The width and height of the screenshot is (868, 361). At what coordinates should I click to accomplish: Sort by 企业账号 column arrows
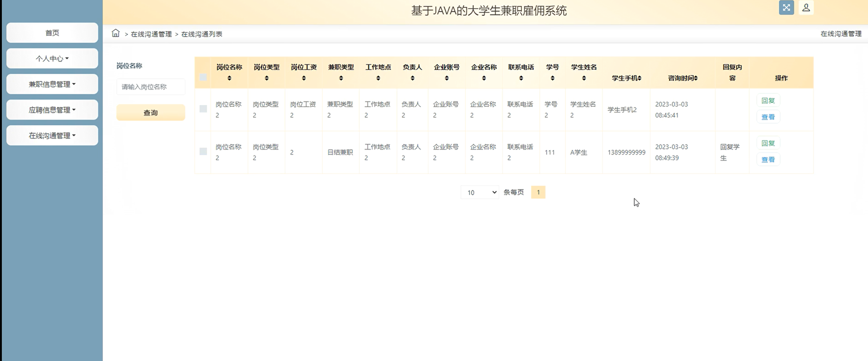pyautogui.click(x=447, y=78)
